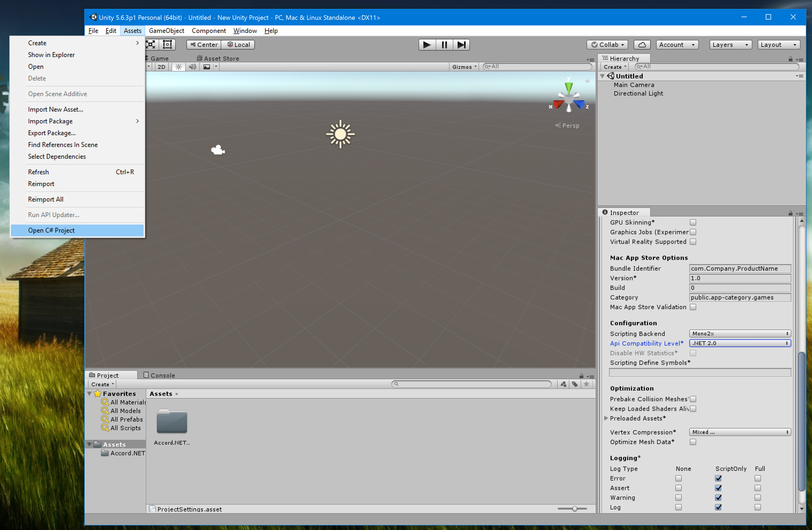The height and width of the screenshot is (530, 812).
Task: Click the Pause playback icon
Action: coord(444,45)
